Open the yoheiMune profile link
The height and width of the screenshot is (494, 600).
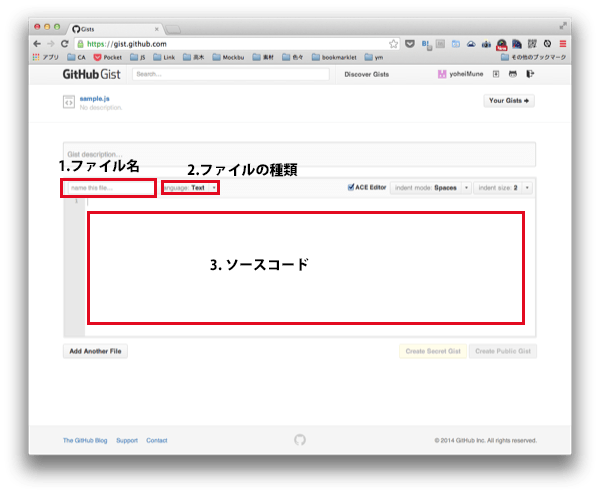pos(461,74)
